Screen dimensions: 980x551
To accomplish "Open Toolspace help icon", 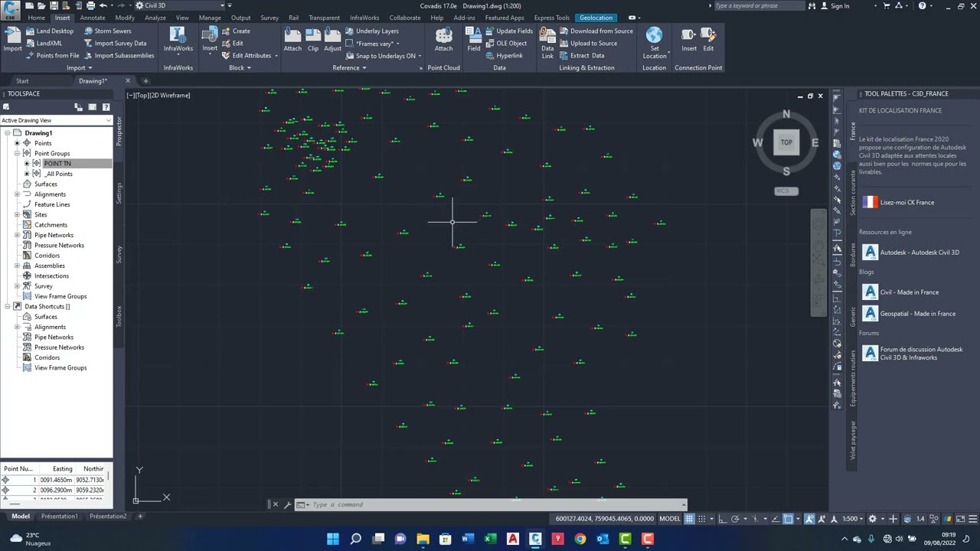I will point(106,107).
